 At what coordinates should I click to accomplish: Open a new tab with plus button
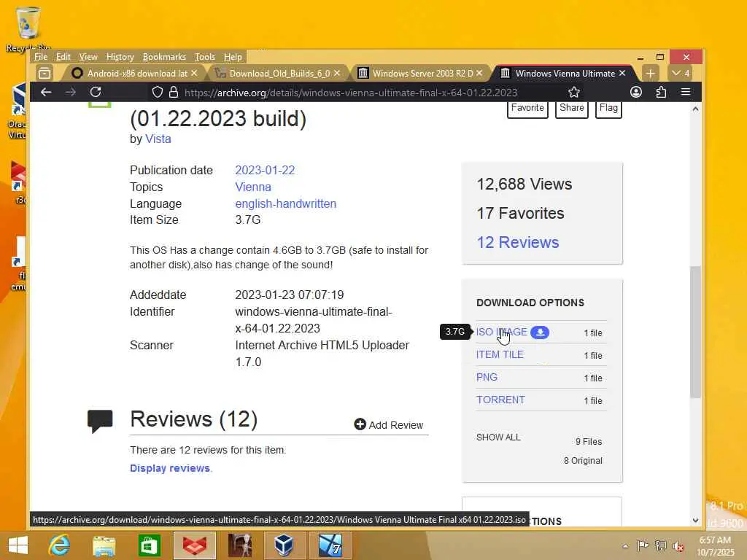tap(650, 74)
